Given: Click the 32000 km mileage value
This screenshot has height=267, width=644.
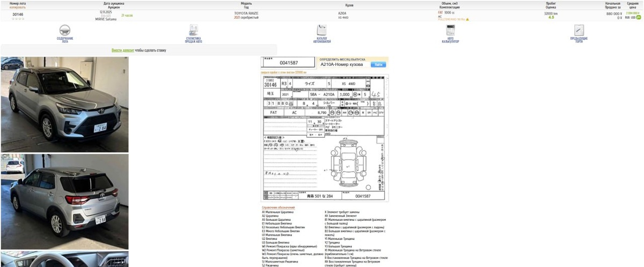Looking at the screenshot, I should [x=551, y=13].
